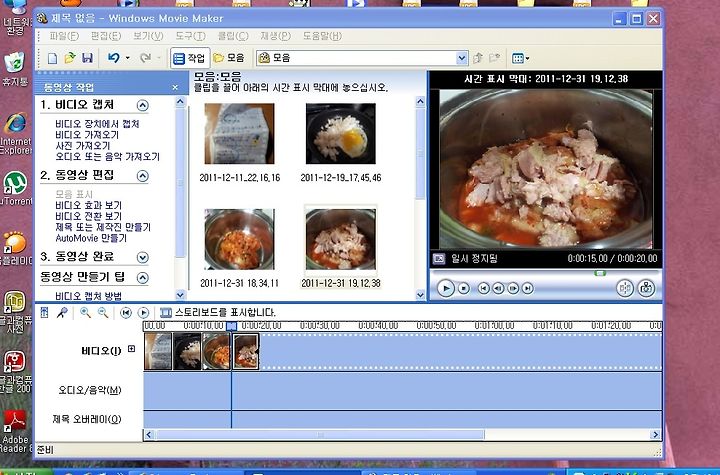Open the Undo history dropdown arrow
The width and height of the screenshot is (720, 475).
pyautogui.click(x=128, y=58)
